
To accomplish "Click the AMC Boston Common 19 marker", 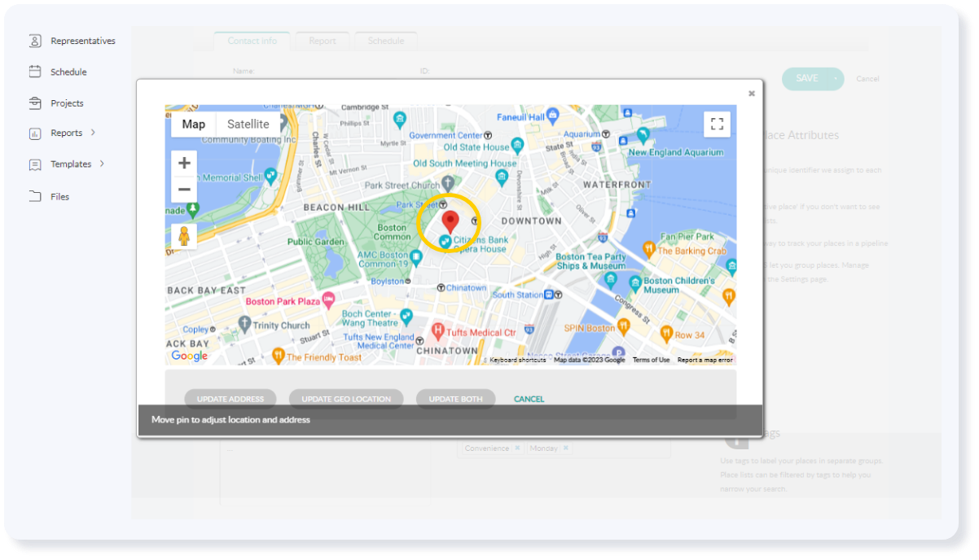I will click(416, 258).
